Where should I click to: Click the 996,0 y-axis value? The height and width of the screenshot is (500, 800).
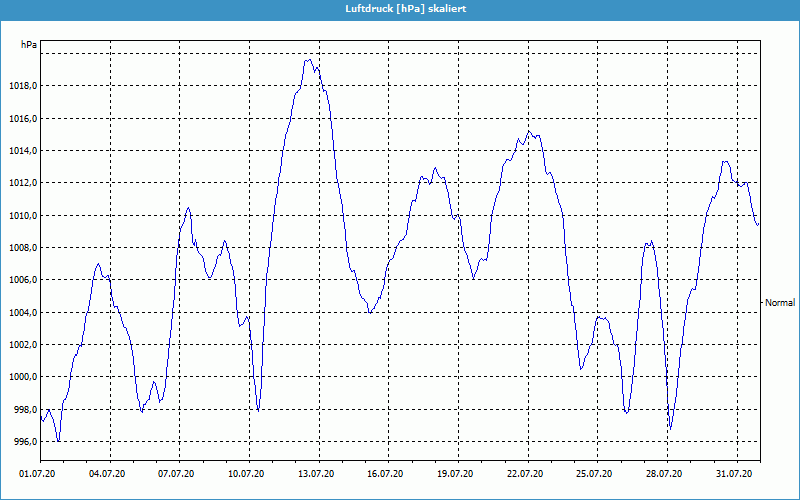[x=25, y=441]
